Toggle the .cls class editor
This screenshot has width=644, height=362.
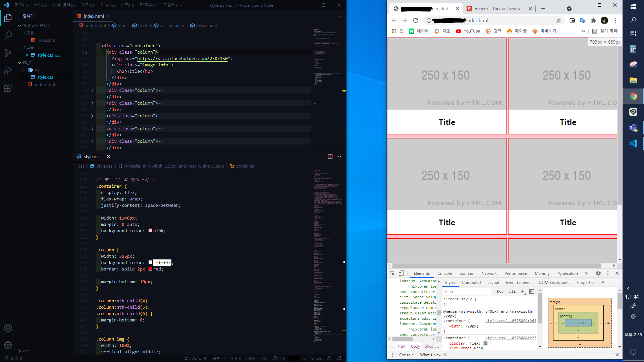coord(512,292)
